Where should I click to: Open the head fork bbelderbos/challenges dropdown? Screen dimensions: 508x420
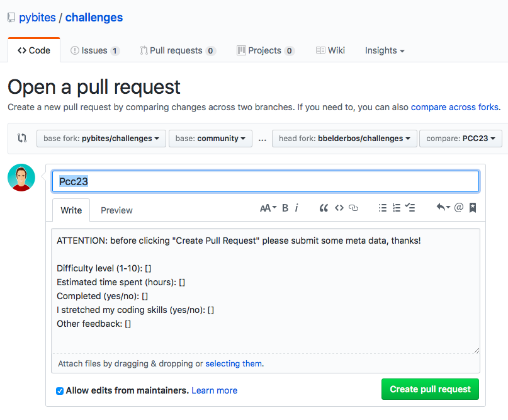point(344,139)
